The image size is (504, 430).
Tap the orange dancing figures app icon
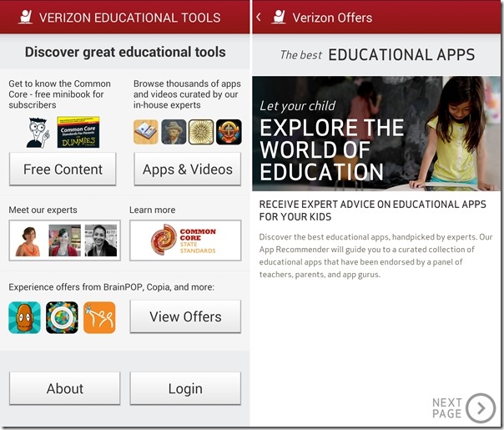99,317
